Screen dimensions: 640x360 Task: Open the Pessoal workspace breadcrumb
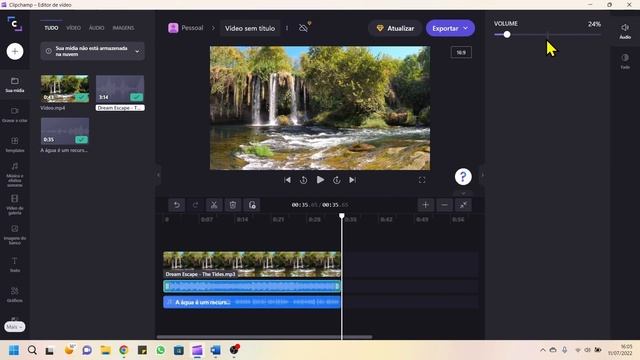coord(186,28)
